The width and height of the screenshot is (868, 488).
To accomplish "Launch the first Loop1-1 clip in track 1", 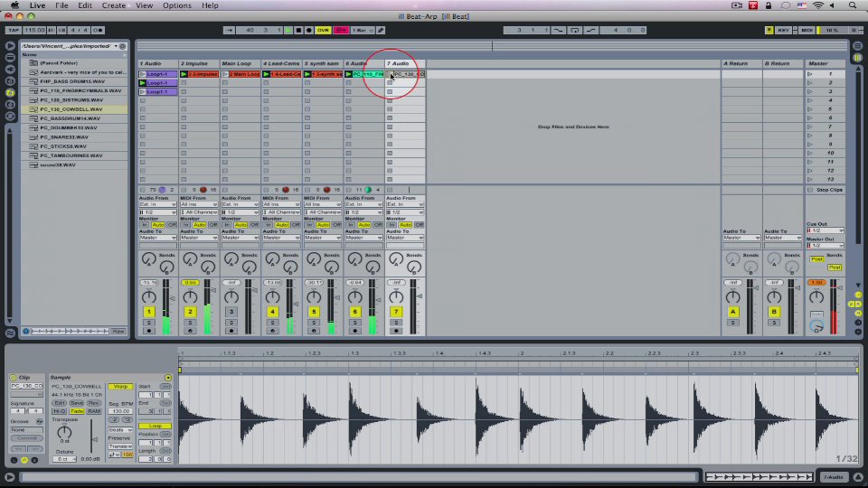I will 143,73.
